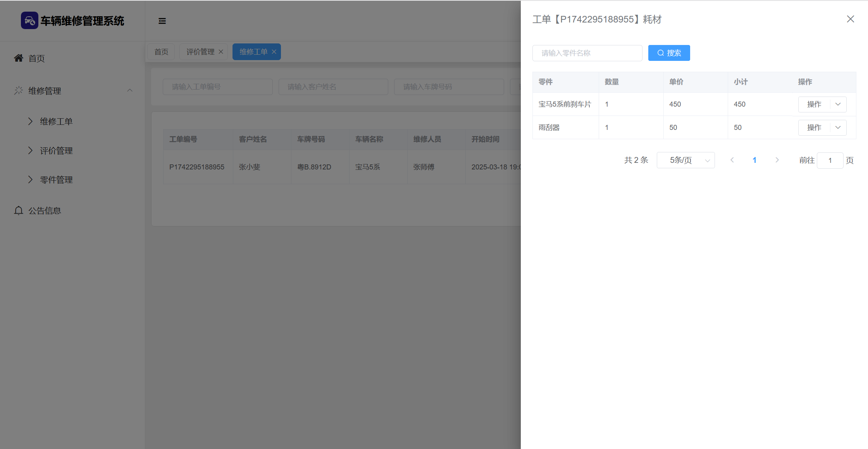Click the home icon beside 首页 in sidebar
The height and width of the screenshot is (449, 868).
coord(19,58)
